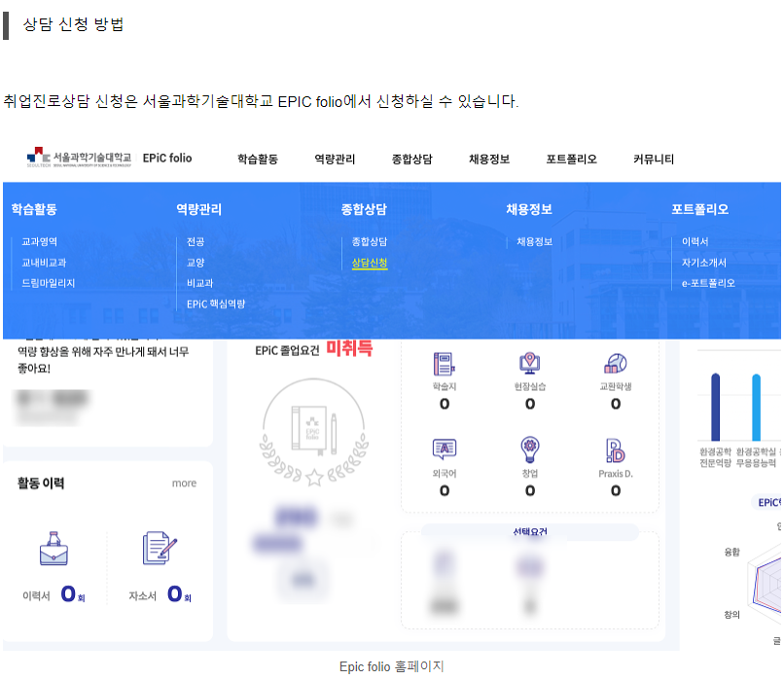Select 포트폴리오 in top navigation
Image resolution: width=784 pixels, height=680 pixels.
coord(572,159)
